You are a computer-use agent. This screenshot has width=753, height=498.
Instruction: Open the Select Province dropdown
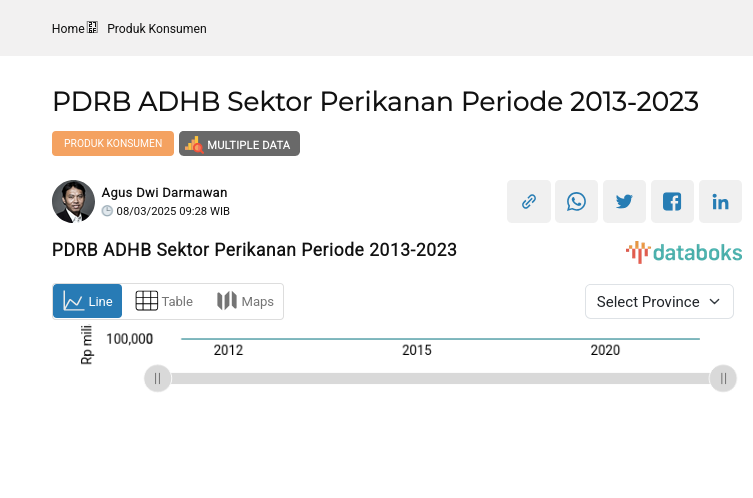[x=659, y=302]
